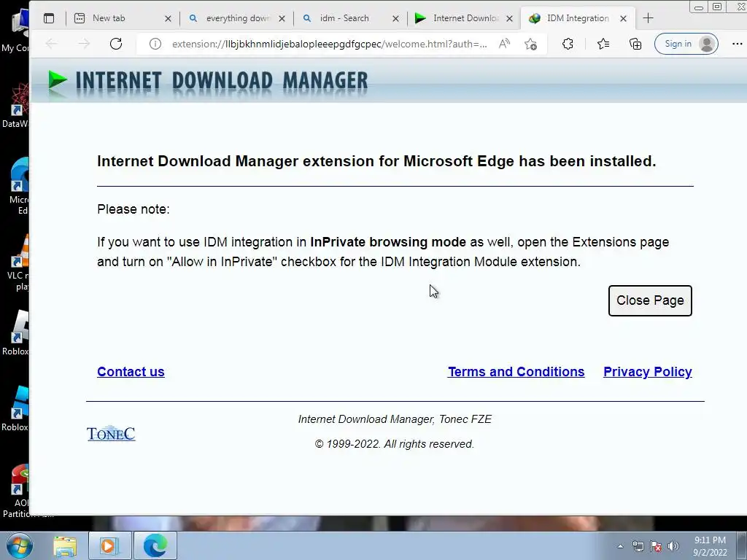Viewport: 747px width, 560px height.
Task: Open the Collections icon
Action: tap(635, 44)
